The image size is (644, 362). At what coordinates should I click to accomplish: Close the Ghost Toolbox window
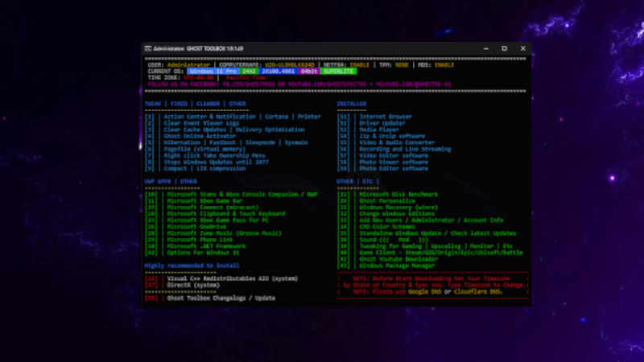[x=522, y=48]
